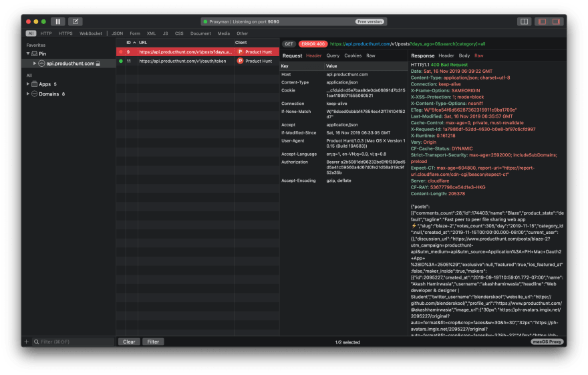
Task: Click the macOS Proxy button
Action: point(547,342)
